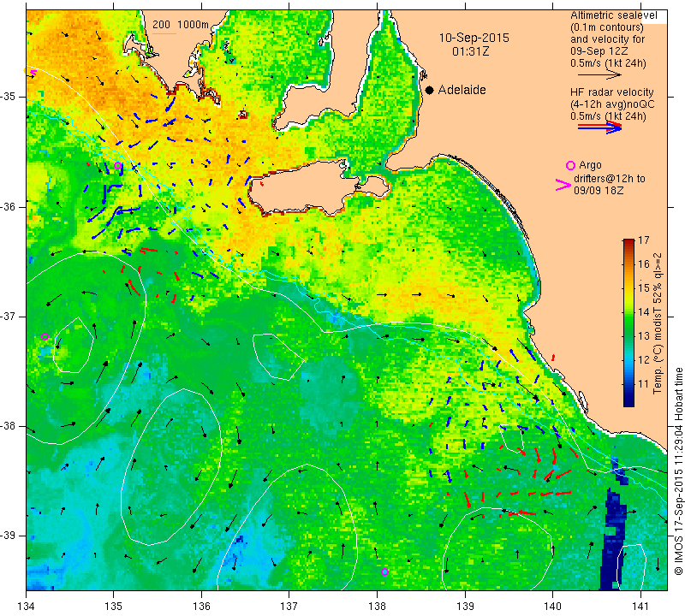
Task: Click the -36 latitude axis label
Action: point(9,206)
